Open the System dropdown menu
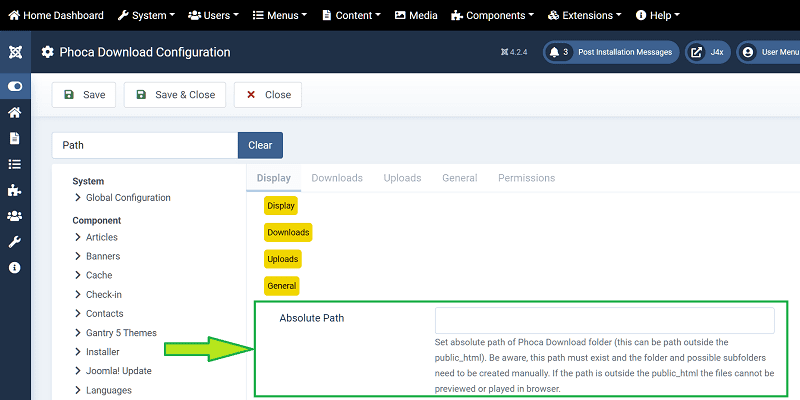This screenshot has width=800, height=400. [146, 15]
